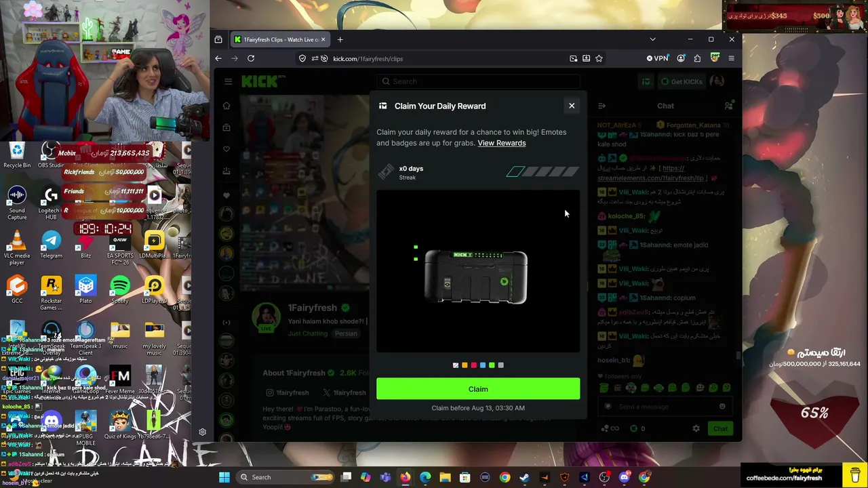Select the VLC media player desktop shortcut
The image size is (868, 488).
[17, 248]
